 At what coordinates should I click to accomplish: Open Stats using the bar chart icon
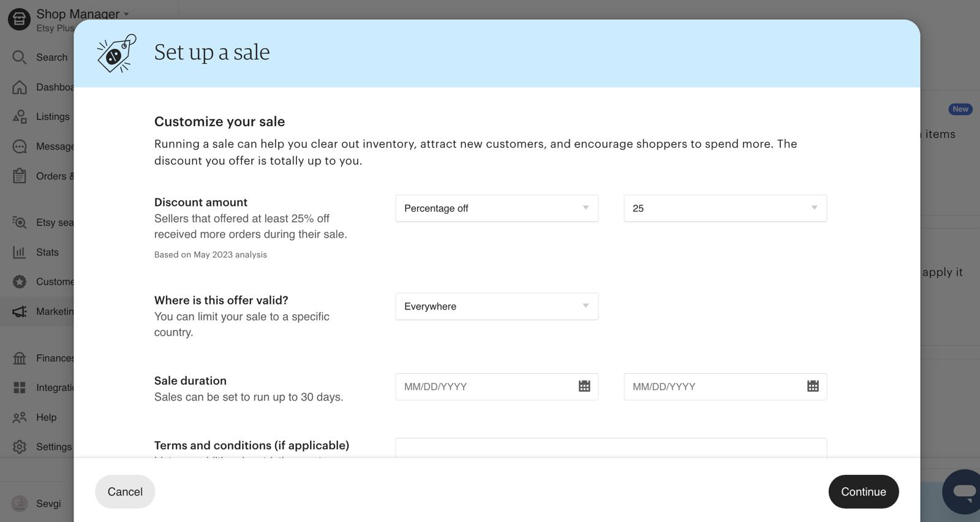[x=20, y=252]
